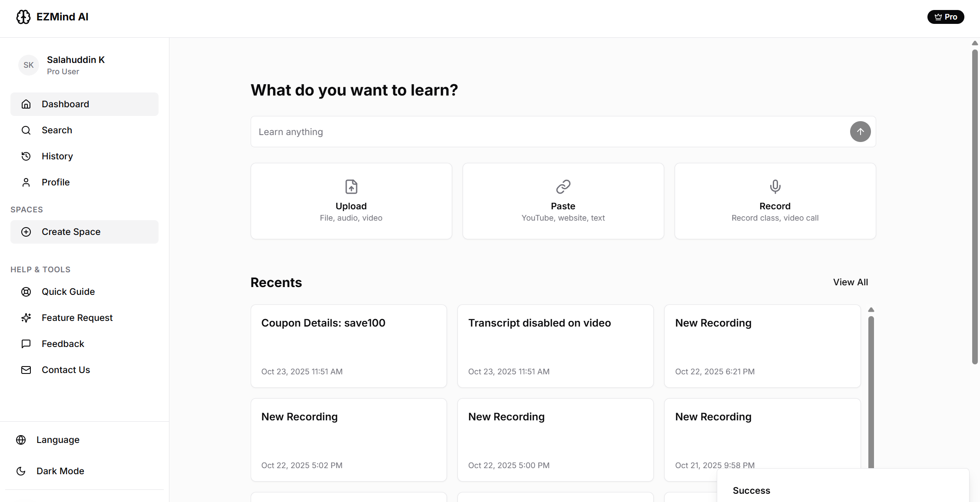980x502 pixels.
Task: Click the submit arrow in Learn anything
Action: 860,132
